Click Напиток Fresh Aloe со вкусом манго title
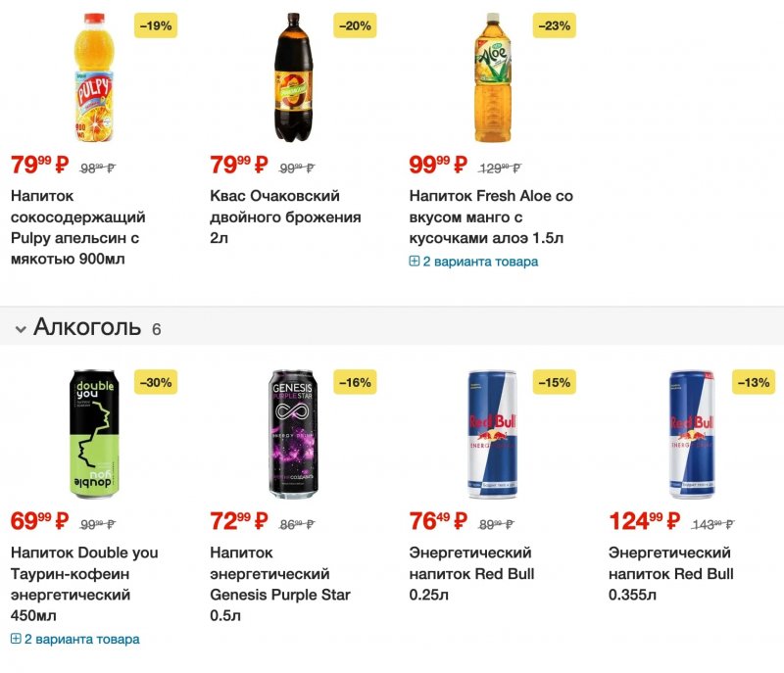This screenshot has width=784, height=673. click(x=490, y=216)
